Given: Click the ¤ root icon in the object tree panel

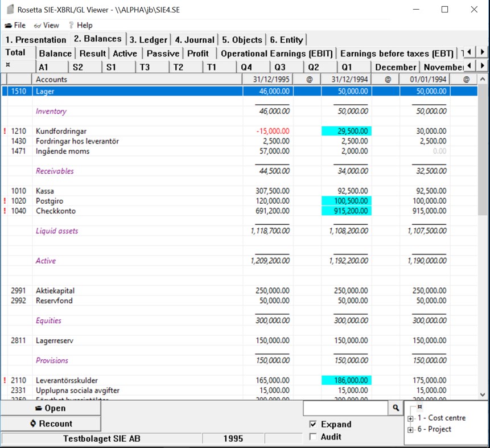Looking at the screenshot, I should (419, 405).
